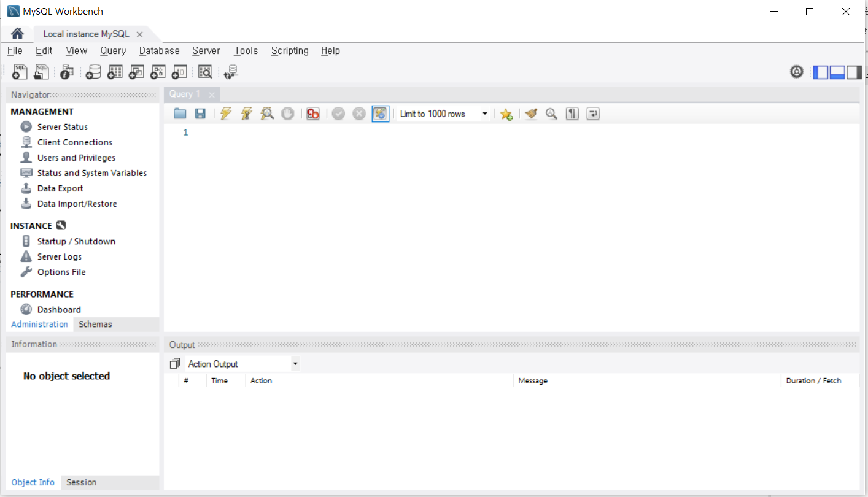Open the Server menu

206,51
